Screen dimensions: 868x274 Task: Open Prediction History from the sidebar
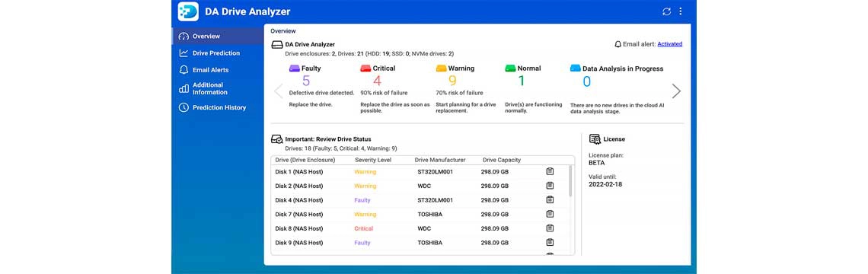click(x=219, y=107)
